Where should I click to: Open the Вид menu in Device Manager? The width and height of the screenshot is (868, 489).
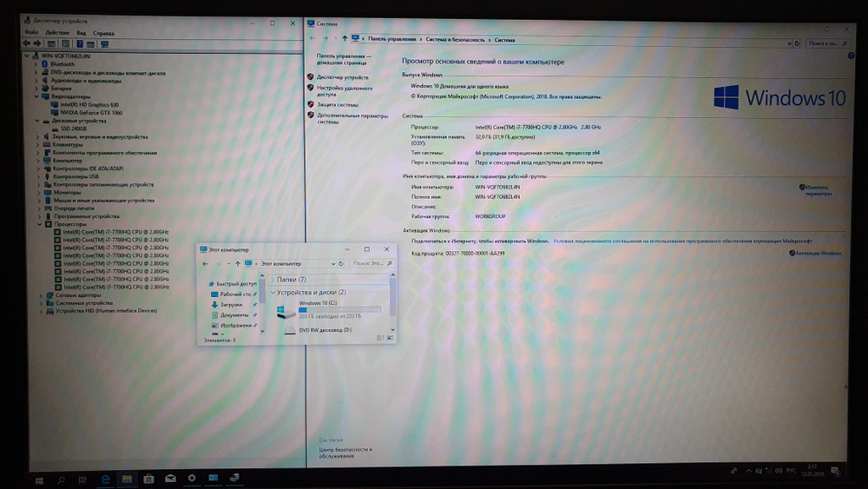(82, 33)
